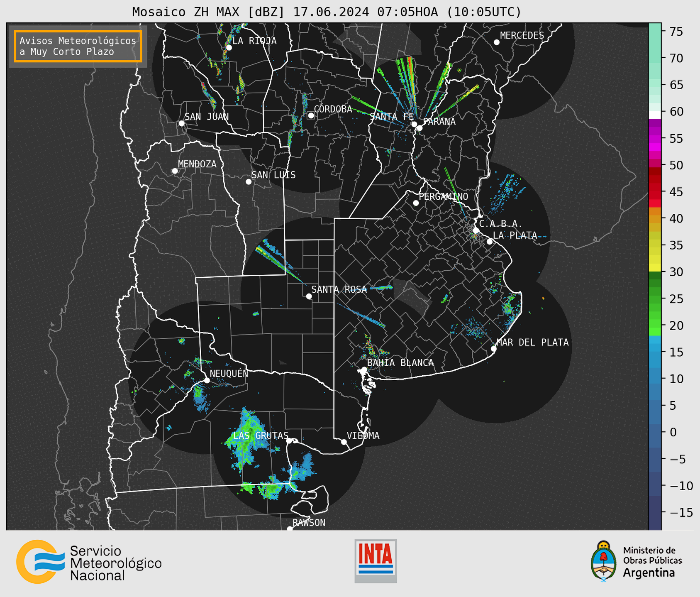Screen dimensions: 700x597
Task: Click the 30 colorbar tick label
Action: [676, 272]
